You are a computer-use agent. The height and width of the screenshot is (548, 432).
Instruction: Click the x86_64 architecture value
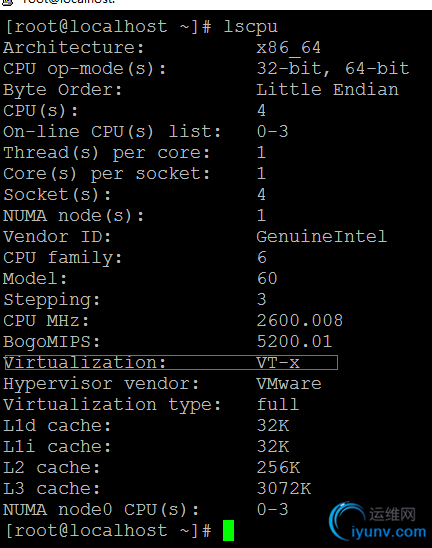click(x=288, y=48)
